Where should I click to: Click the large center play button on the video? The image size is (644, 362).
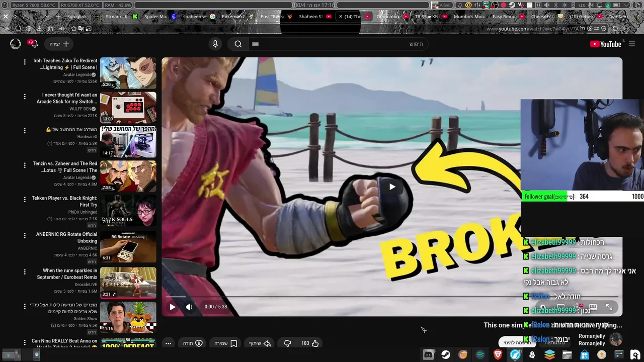[x=392, y=187]
